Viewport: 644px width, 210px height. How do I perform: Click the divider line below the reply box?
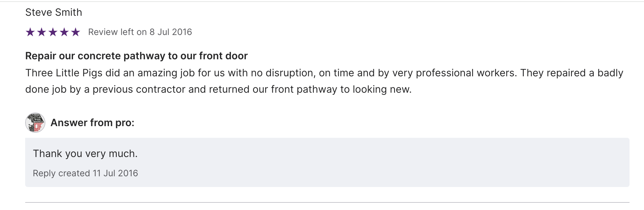coord(327,202)
